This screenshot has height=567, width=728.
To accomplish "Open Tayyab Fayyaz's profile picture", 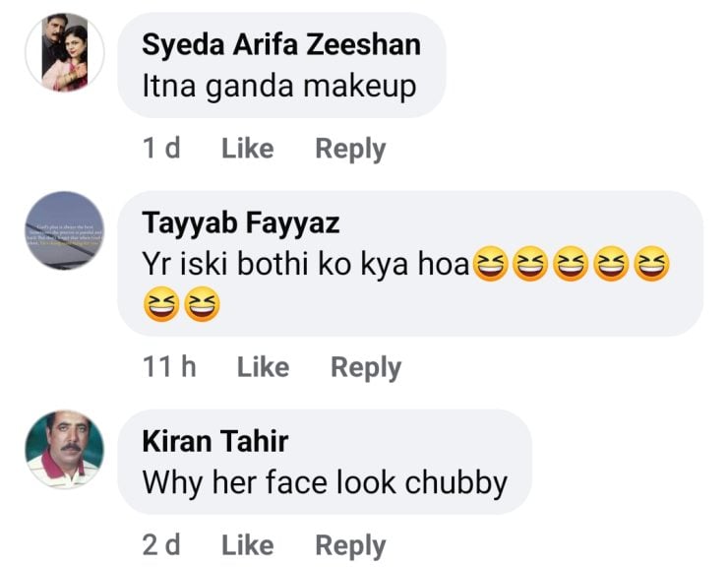I will coord(65,230).
